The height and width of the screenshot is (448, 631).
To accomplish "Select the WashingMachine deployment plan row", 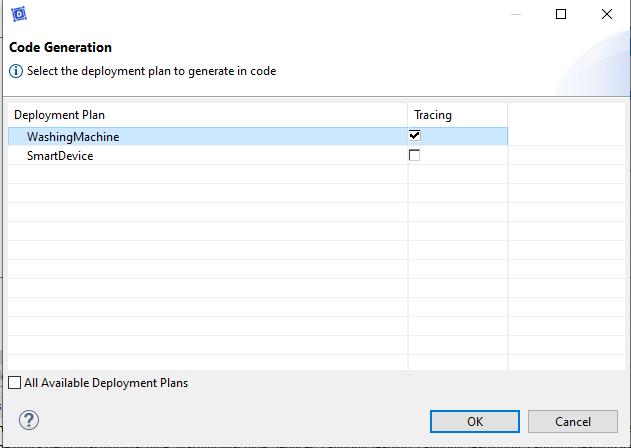I will 258,136.
